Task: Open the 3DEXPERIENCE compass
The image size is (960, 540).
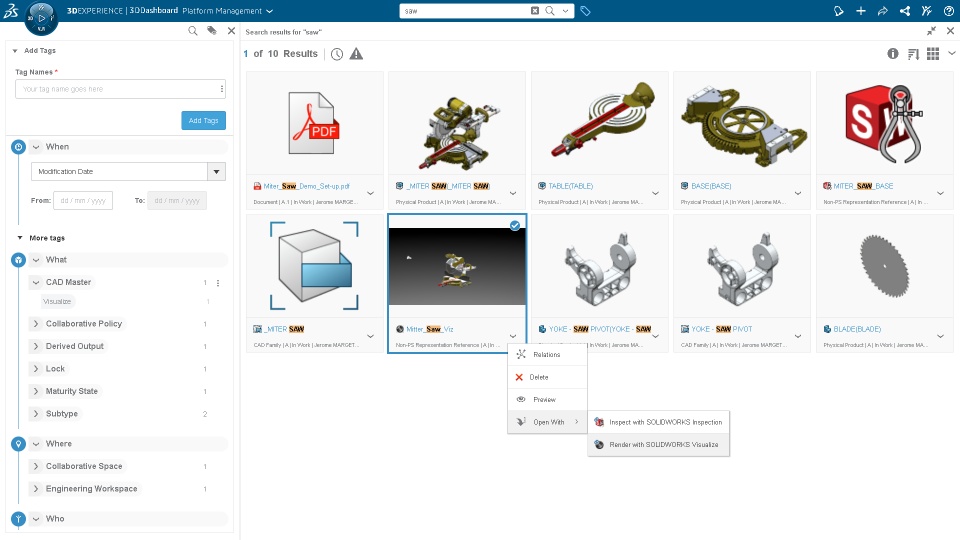Action: point(41,18)
